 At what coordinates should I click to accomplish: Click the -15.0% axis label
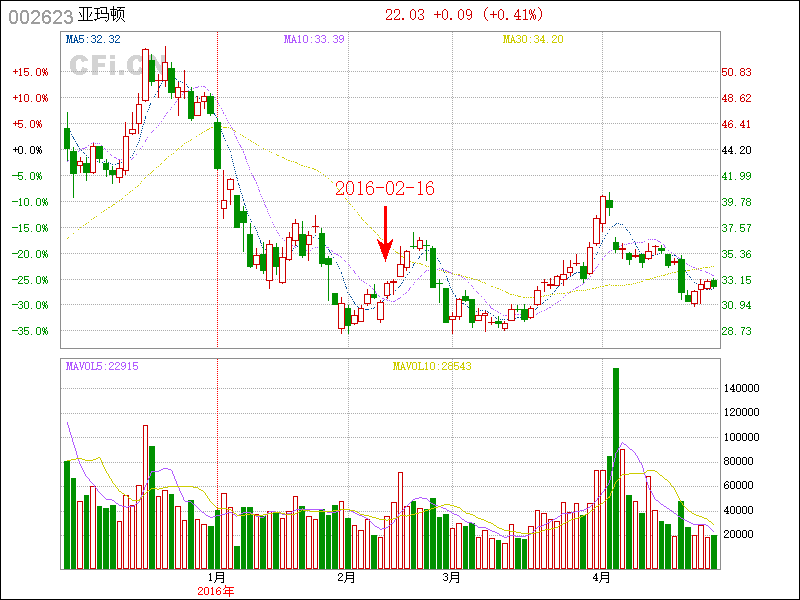(30, 228)
